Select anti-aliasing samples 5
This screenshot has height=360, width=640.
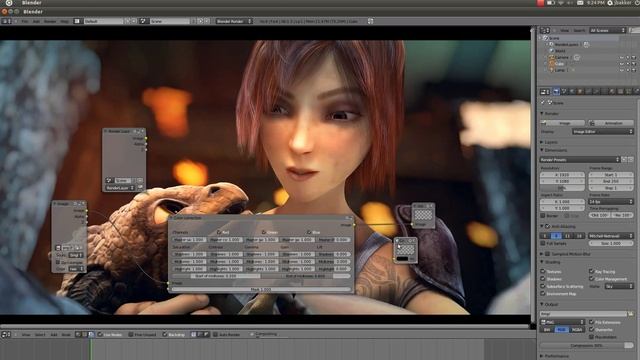[544, 236]
